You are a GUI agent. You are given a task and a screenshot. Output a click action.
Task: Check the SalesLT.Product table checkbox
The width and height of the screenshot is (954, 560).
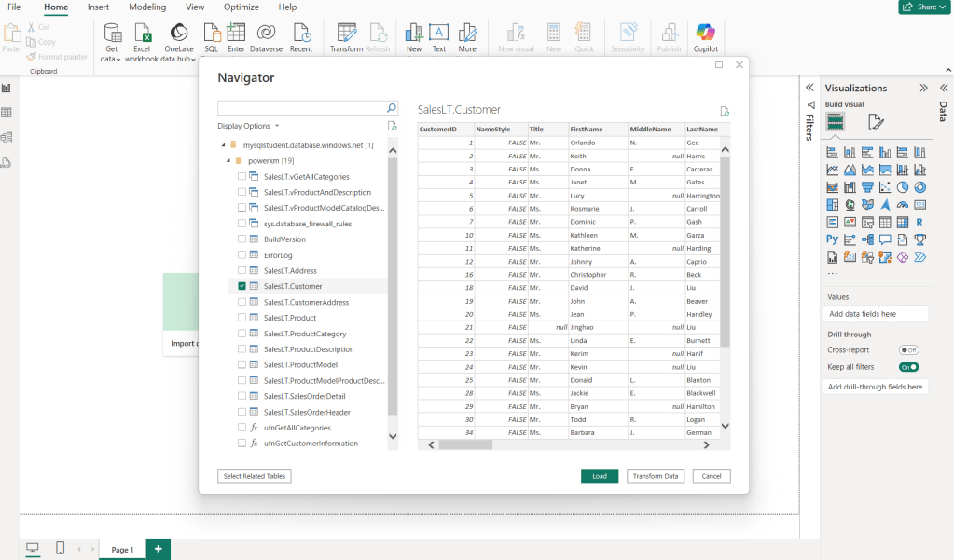tap(242, 318)
